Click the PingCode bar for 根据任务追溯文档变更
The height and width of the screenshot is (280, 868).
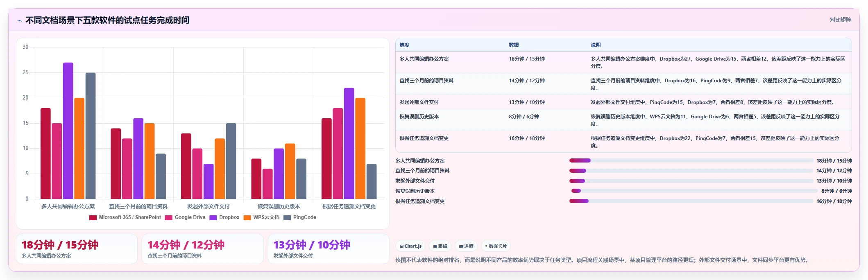(372, 181)
